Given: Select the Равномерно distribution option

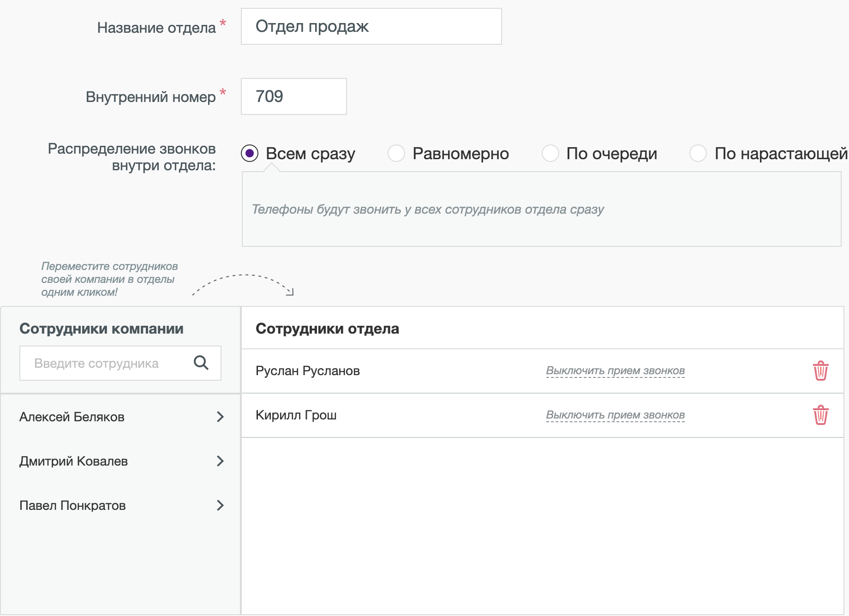Looking at the screenshot, I should 396,153.
